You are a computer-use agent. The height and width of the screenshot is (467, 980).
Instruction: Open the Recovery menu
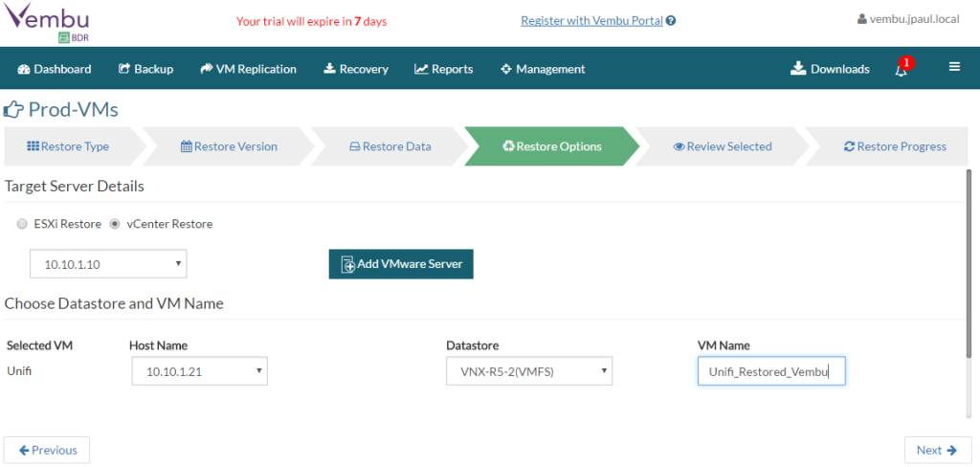click(x=356, y=69)
